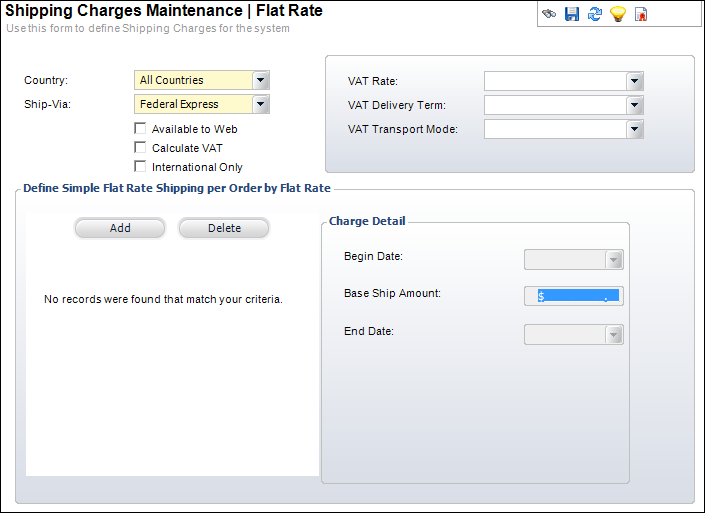Click the End Date field
The height and width of the screenshot is (513, 705).
click(x=574, y=335)
